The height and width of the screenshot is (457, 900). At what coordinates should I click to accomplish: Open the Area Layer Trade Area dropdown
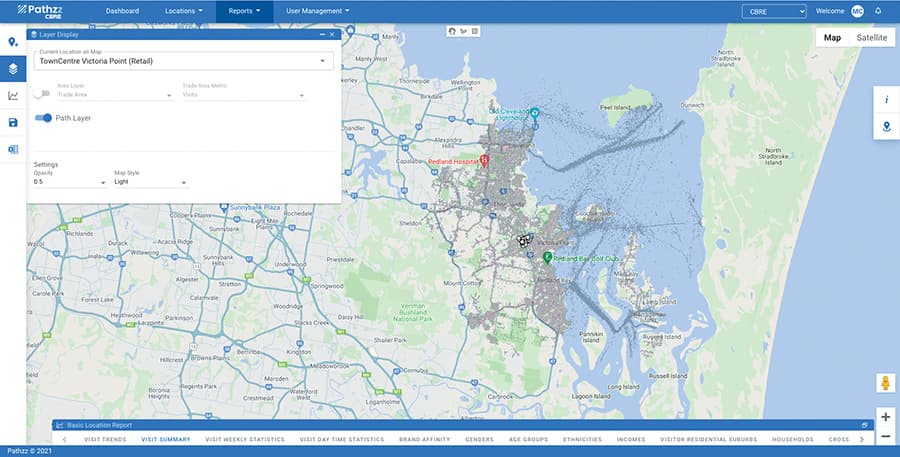point(114,94)
